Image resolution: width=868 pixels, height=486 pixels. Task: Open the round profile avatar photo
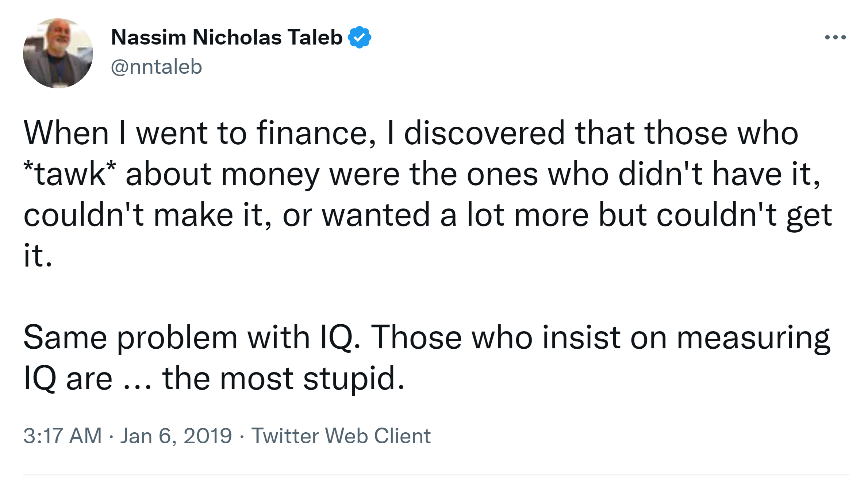coord(58,53)
